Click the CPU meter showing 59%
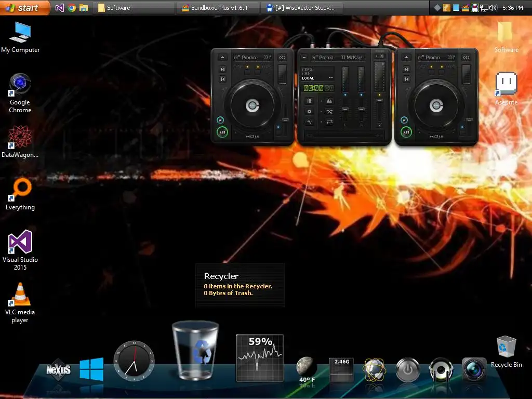532x399 pixels. pos(260,357)
